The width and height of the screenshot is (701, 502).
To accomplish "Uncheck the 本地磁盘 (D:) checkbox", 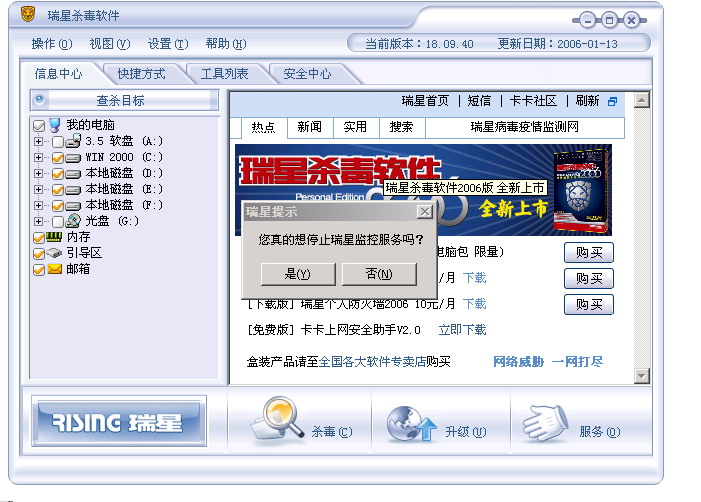I will pyautogui.click(x=58, y=174).
